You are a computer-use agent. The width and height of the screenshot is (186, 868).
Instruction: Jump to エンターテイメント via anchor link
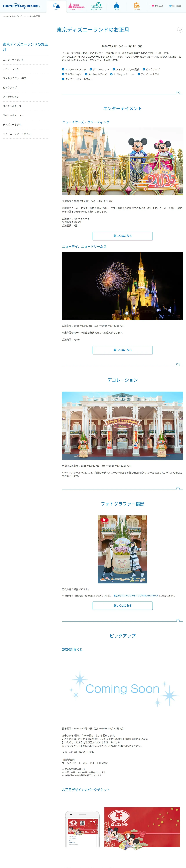[74, 69]
